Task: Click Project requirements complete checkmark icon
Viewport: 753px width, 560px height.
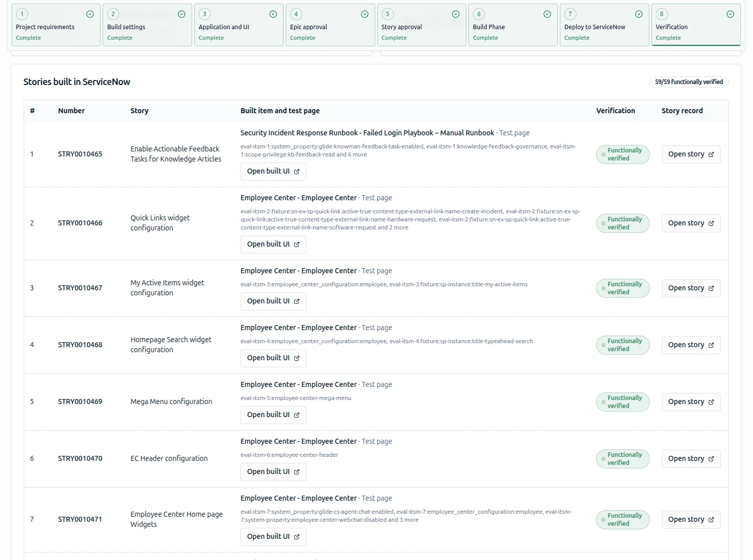Action: click(x=90, y=14)
